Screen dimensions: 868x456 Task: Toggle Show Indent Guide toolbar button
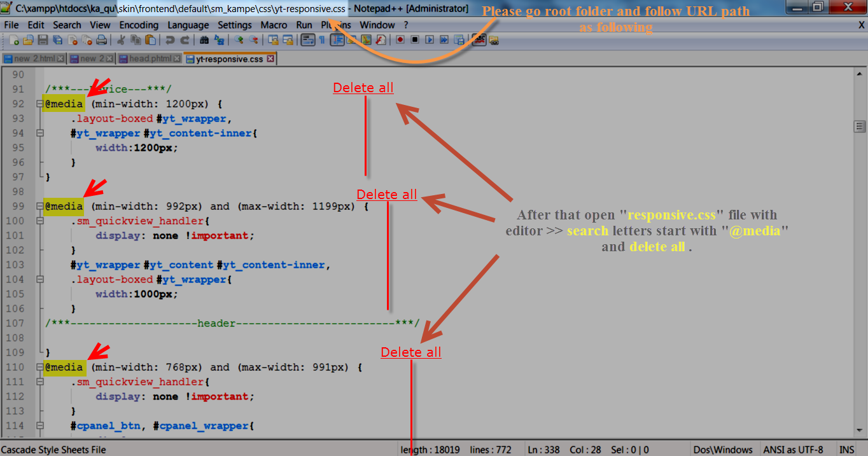[337, 40]
